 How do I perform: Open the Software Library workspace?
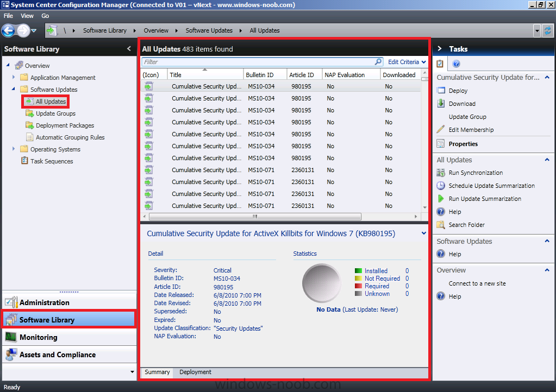pyautogui.click(x=69, y=319)
